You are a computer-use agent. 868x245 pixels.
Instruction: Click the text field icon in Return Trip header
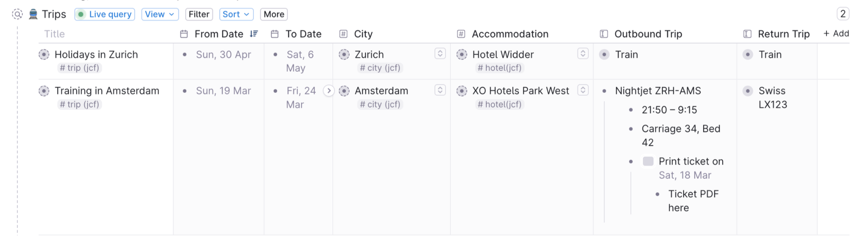click(x=747, y=34)
